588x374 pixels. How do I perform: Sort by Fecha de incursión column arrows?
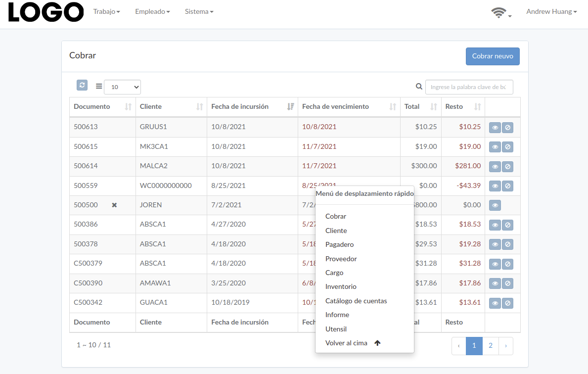click(290, 106)
